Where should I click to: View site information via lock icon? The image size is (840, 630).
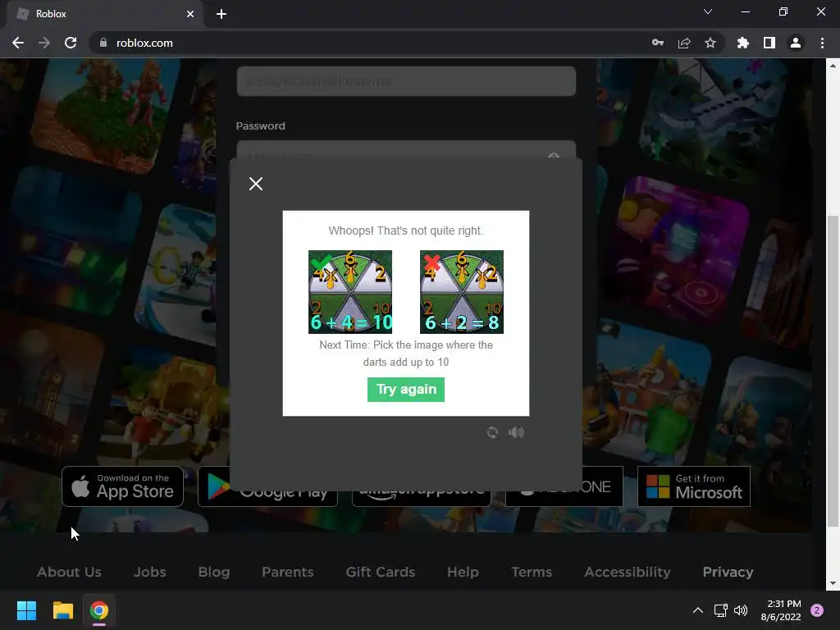103,43
